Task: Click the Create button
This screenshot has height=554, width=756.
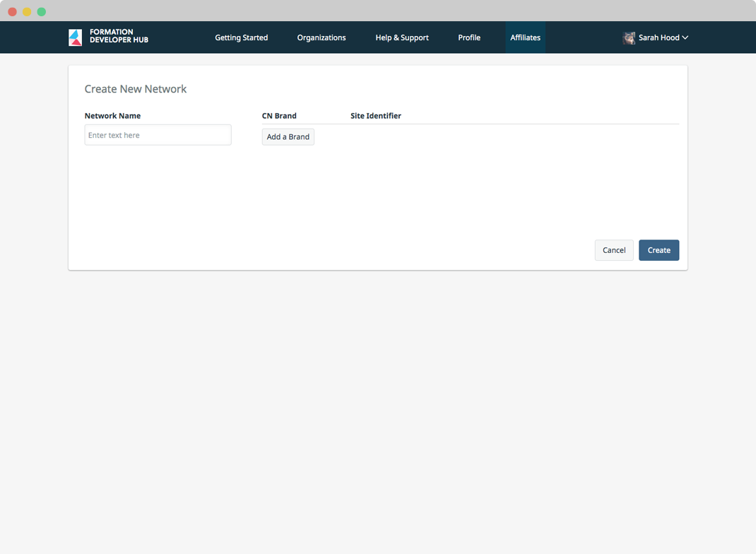Action: click(658, 250)
